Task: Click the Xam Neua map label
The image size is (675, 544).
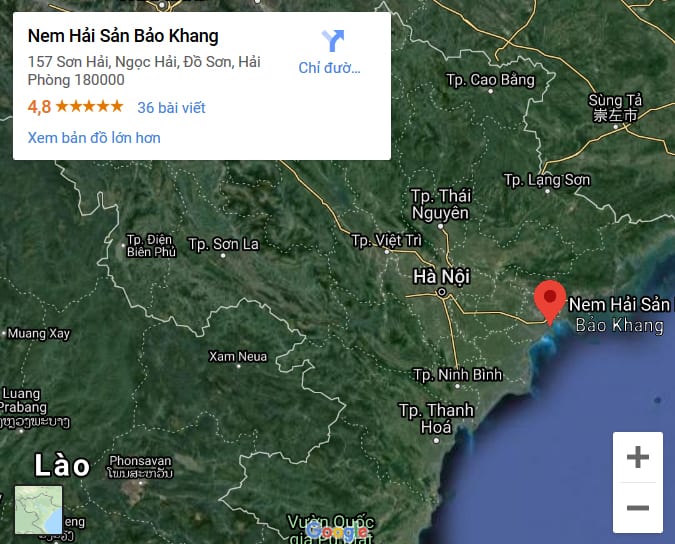Action: (x=238, y=357)
